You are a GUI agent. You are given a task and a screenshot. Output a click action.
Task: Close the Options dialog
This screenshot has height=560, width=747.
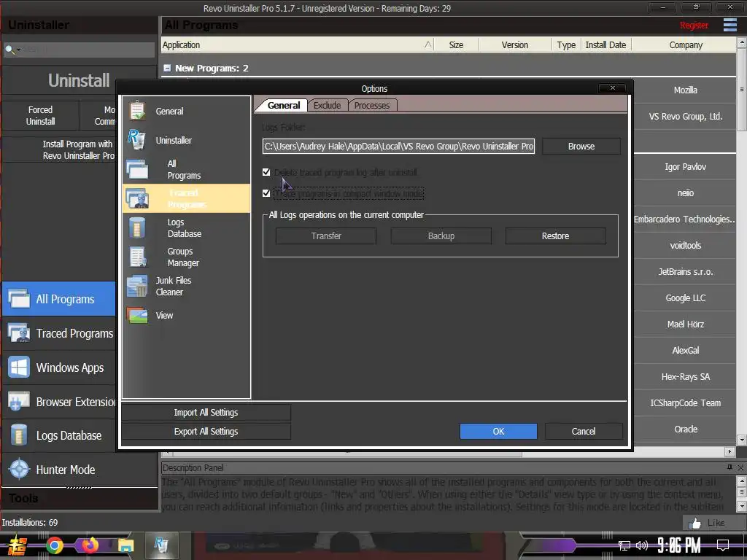(x=613, y=87)
